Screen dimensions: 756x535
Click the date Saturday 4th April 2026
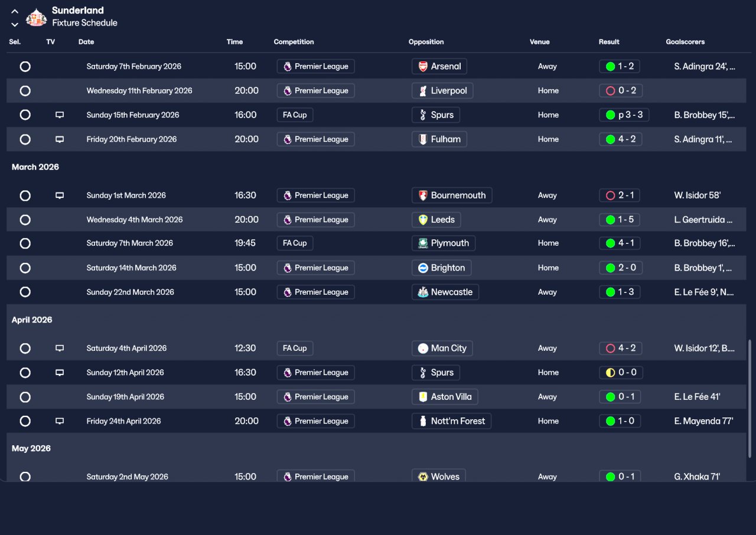point(126,348)
